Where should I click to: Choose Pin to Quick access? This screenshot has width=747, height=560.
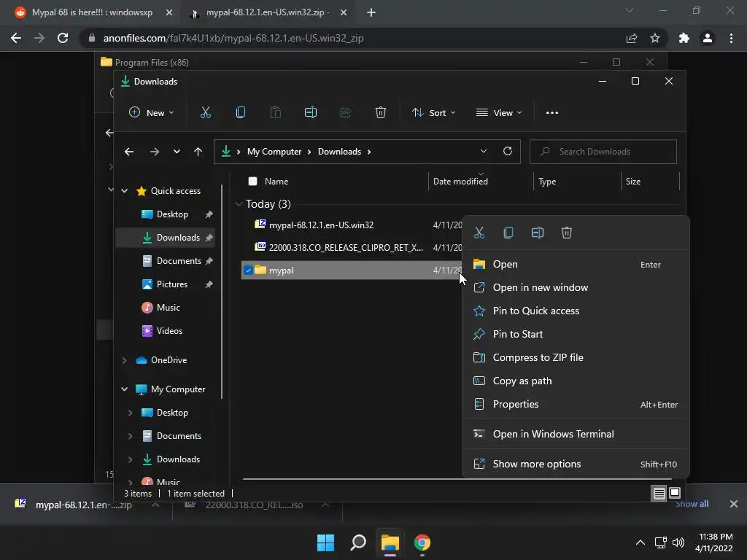coord(576,311)
